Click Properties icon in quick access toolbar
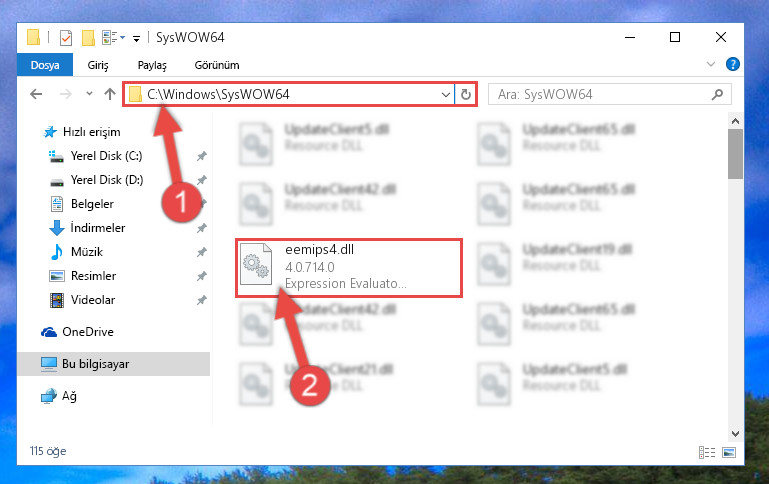This screenshot has height=484, width=769. pos(66,38)
